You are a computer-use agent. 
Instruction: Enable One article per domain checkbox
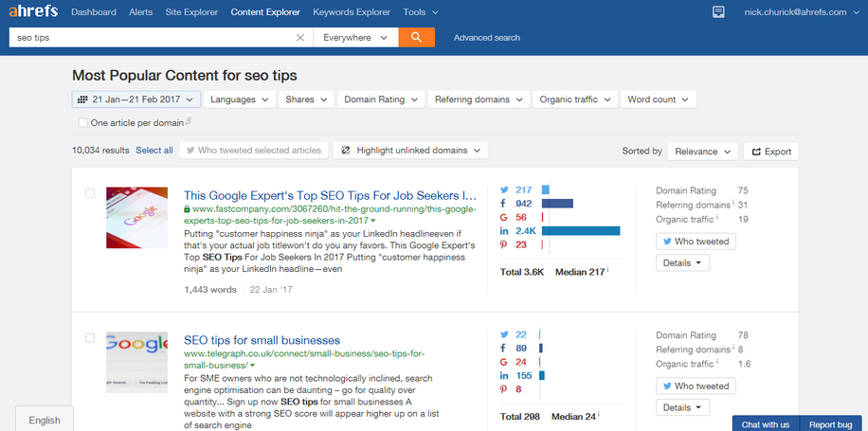pyautogui.click(x=82, y=123)
